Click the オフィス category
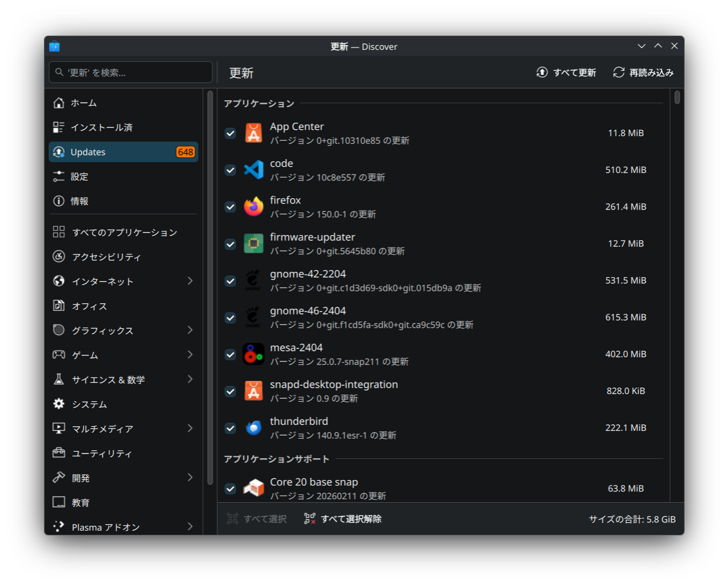 point(124,306)
